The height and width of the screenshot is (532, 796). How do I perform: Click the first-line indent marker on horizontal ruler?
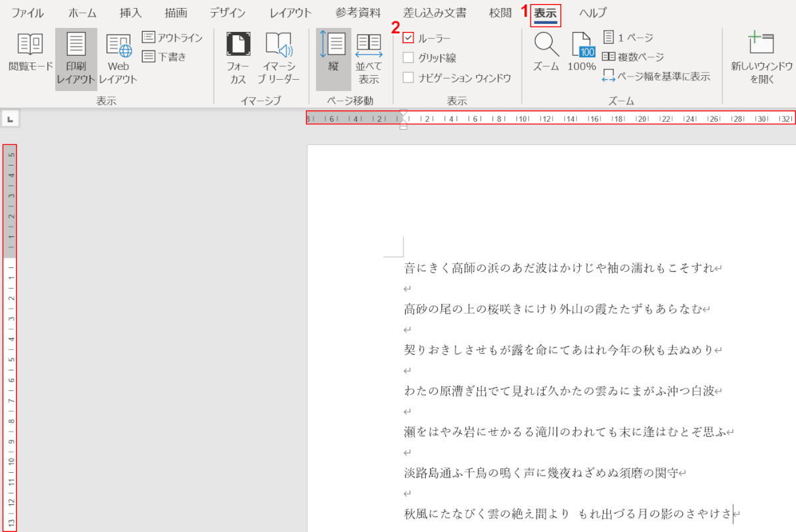click(x=403, y=113)
